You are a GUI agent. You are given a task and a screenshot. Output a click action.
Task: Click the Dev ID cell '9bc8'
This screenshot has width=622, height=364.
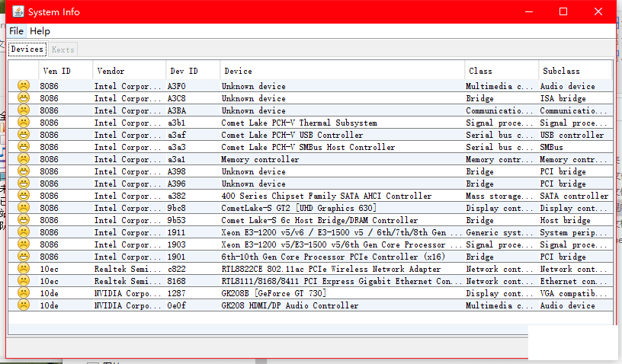(x=176, y=209)
